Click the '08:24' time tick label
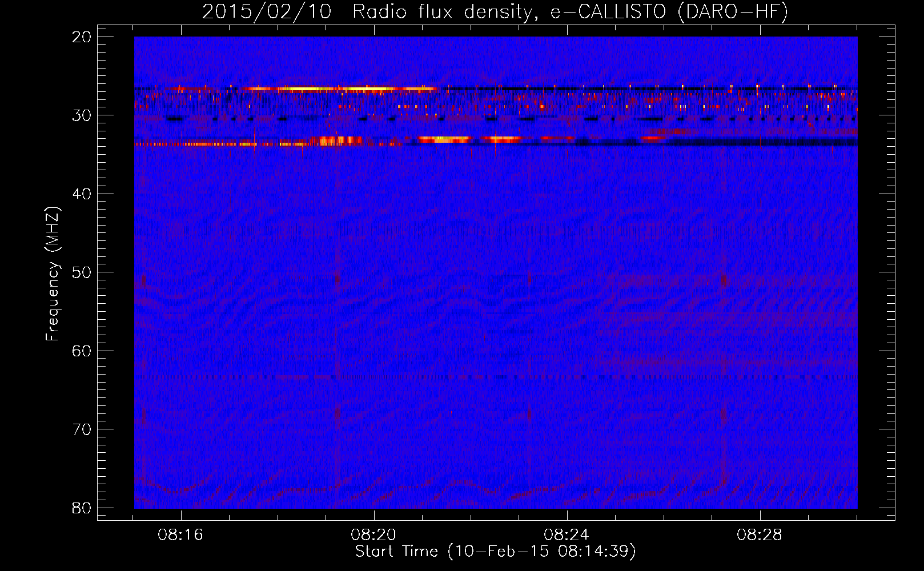This screenshot has width=924, height=571. (x=567, y=535)
